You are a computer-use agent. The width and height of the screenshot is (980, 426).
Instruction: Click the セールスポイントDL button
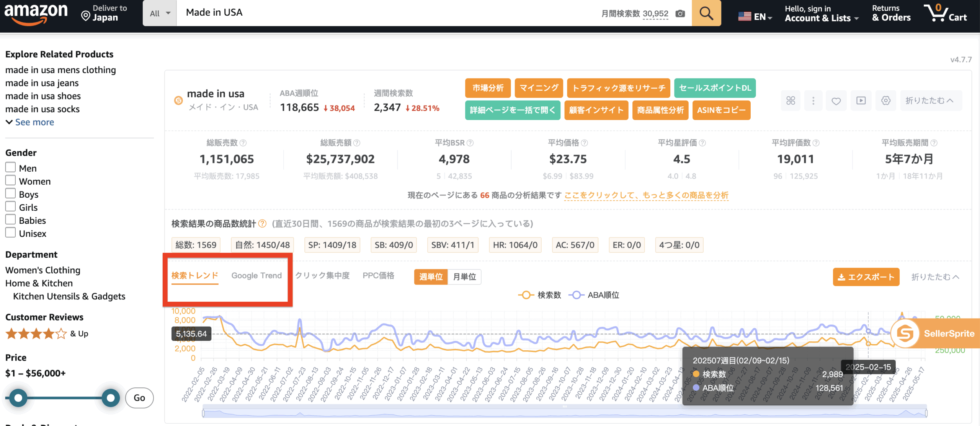point(715,88)
